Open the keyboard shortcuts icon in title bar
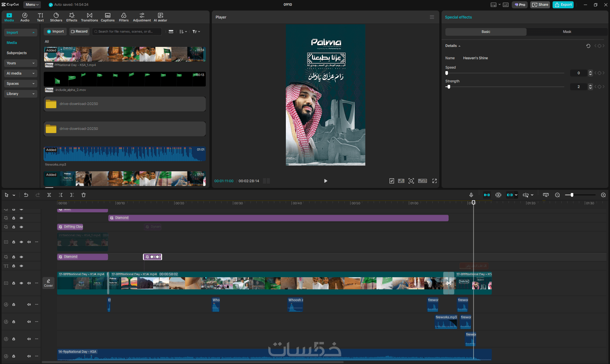Screen dimensions: 610x364 pos(506,5)
